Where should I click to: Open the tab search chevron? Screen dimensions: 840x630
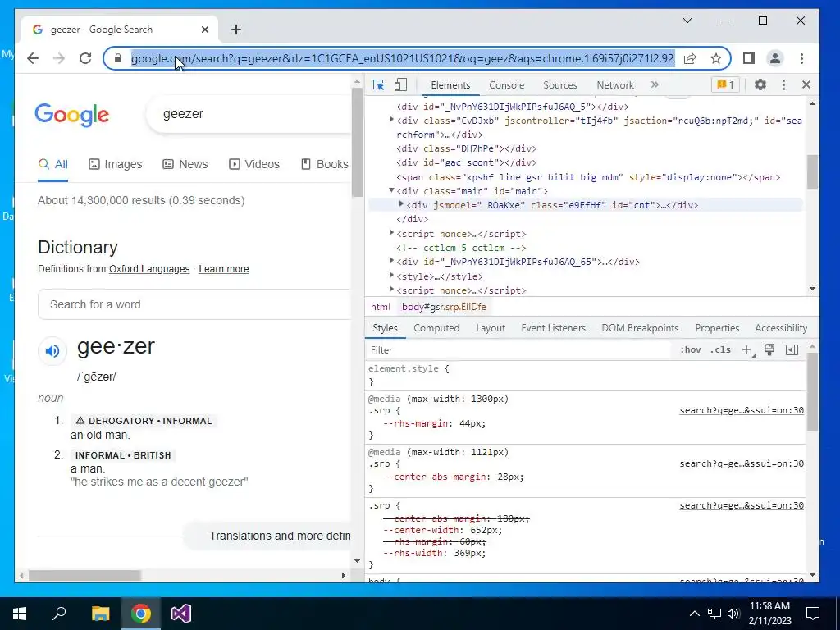click(x=687, y=21)
